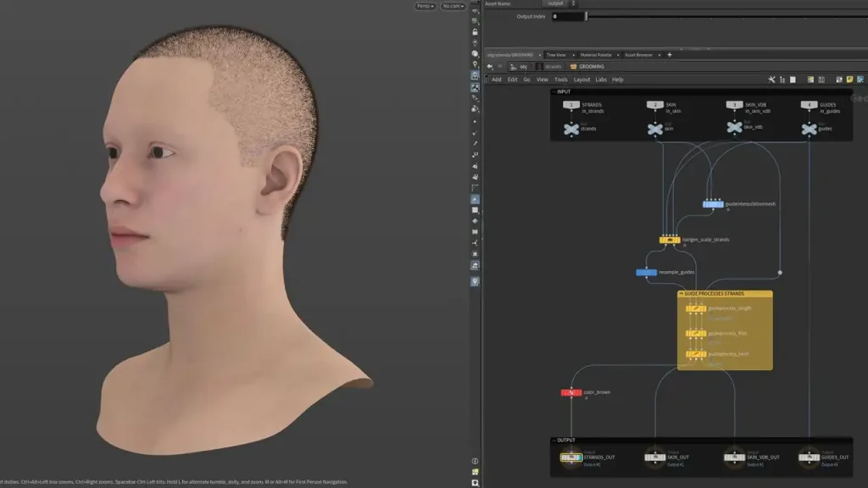The height and width of the screenshot is (488, 868).
Task: Collapse the INPUT network box
Action: tap(554, 91)
